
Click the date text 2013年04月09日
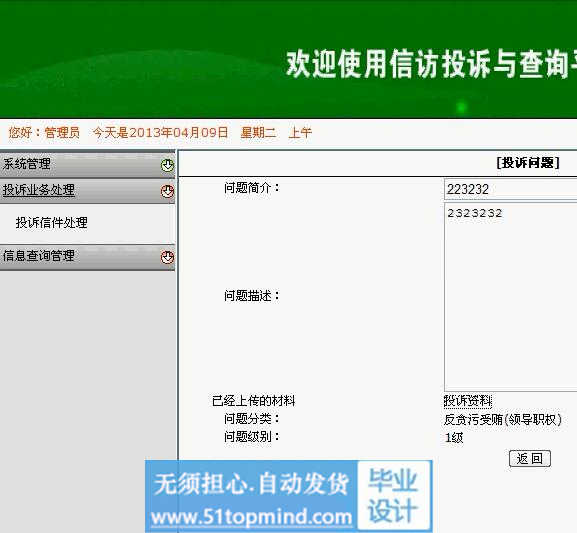179,133
